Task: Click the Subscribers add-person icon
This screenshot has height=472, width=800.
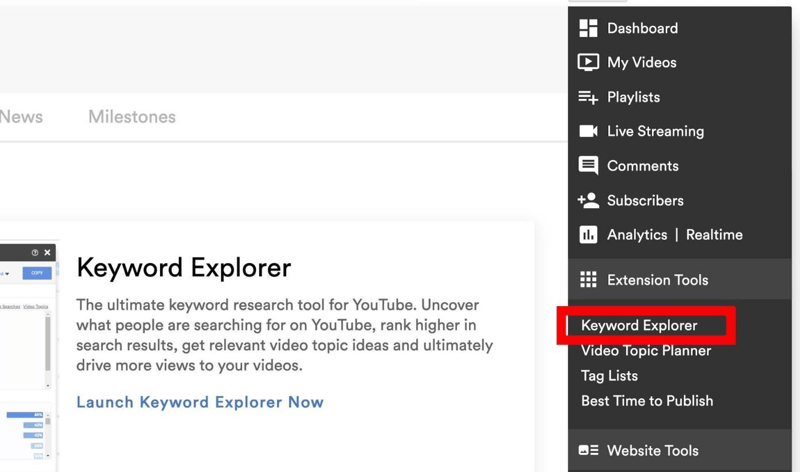Action: pyautogui.click(x=588, y=201)
